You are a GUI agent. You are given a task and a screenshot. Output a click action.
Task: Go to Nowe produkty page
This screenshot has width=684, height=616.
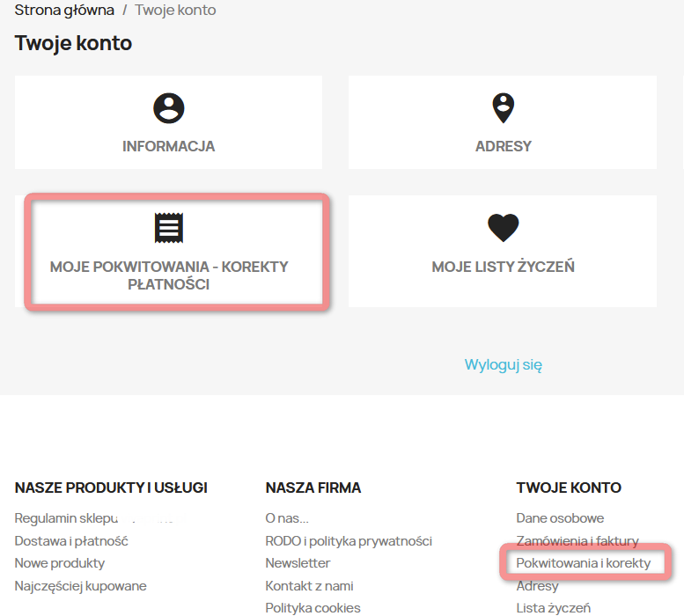pyautogui.click(x=60, y=562)
